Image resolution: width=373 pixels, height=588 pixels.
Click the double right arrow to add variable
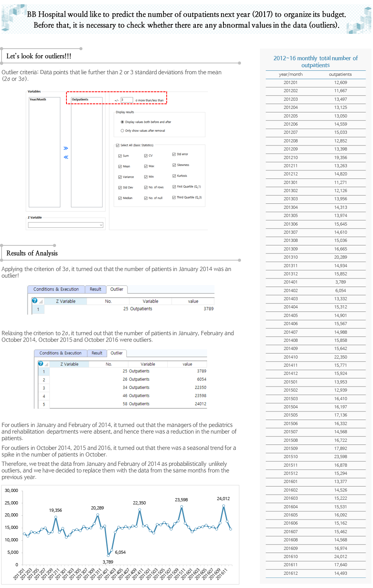click(x=66, y=148)
